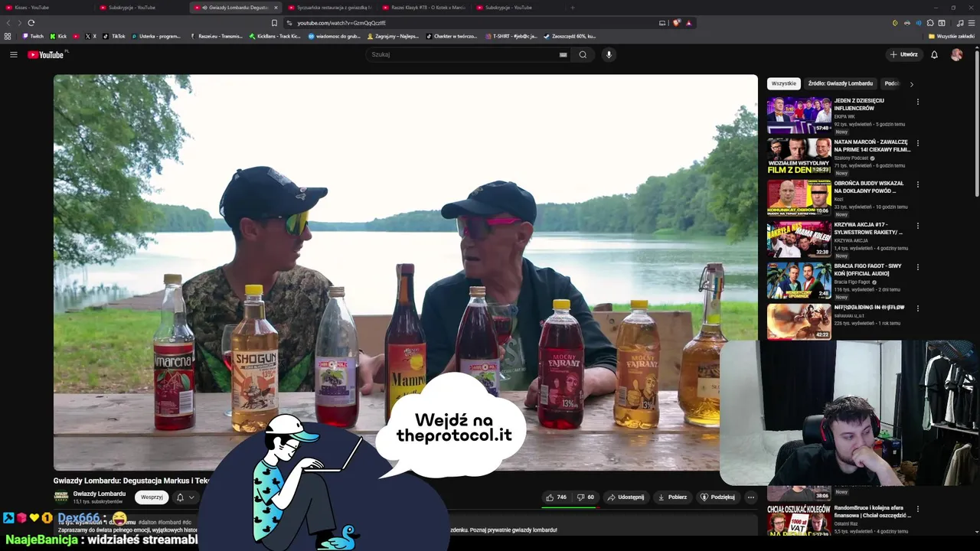Open more actions for OBROŃCA BUDDY video

917,184
